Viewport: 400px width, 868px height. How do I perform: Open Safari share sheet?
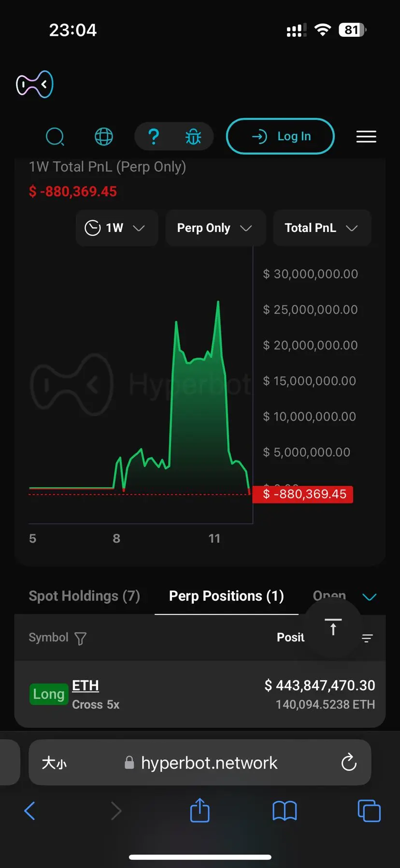[200, 810]
